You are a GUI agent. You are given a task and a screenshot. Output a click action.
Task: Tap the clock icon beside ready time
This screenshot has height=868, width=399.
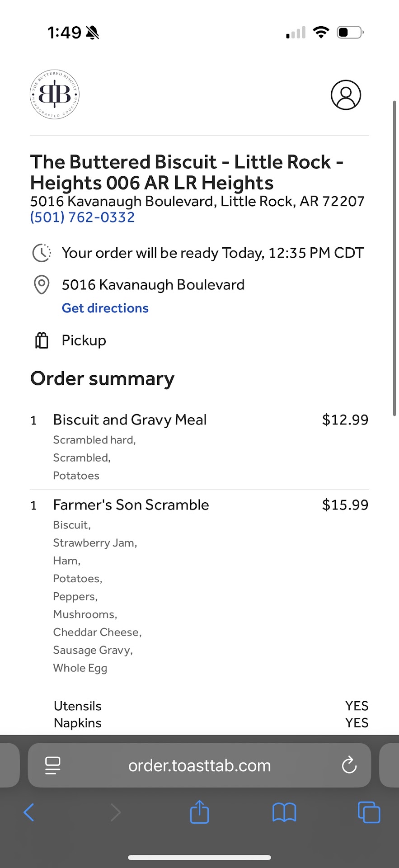tap(42, 253)
